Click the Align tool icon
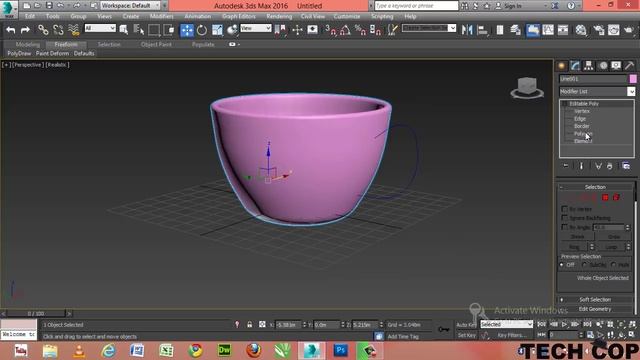The width and height of the screenshot is (640, 360). click(482, 30)
